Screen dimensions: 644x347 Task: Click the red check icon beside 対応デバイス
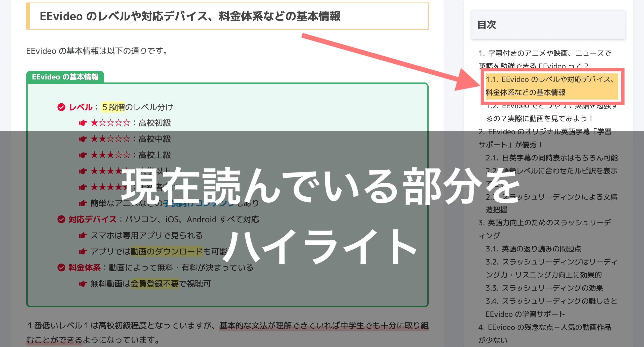tap(61, 219)
